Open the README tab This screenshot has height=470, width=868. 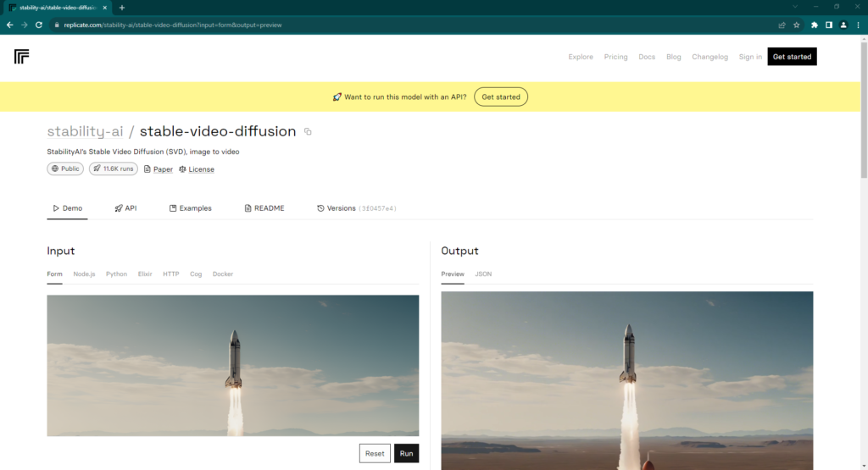coord(264,208)
